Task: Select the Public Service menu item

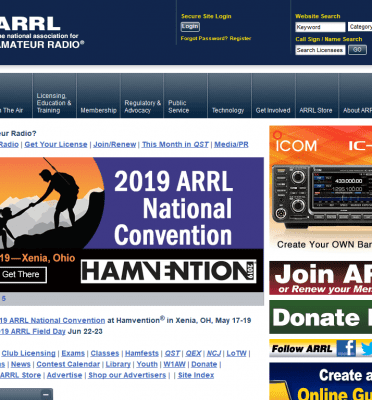Action: pos(178,107)
